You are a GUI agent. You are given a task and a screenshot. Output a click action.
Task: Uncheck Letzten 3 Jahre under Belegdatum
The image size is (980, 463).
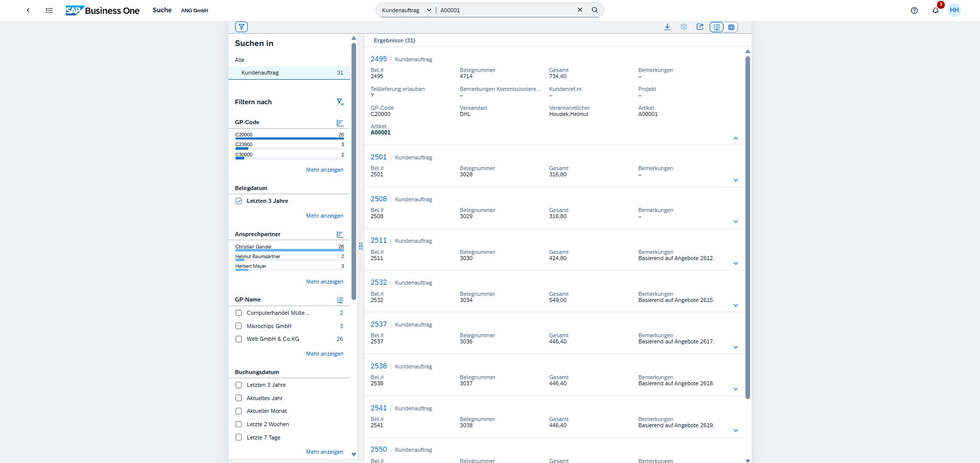coord(238,201)
